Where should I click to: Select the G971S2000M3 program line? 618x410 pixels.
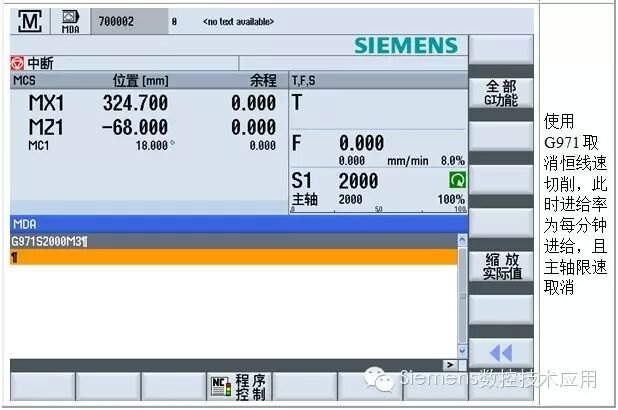(234, 241)
